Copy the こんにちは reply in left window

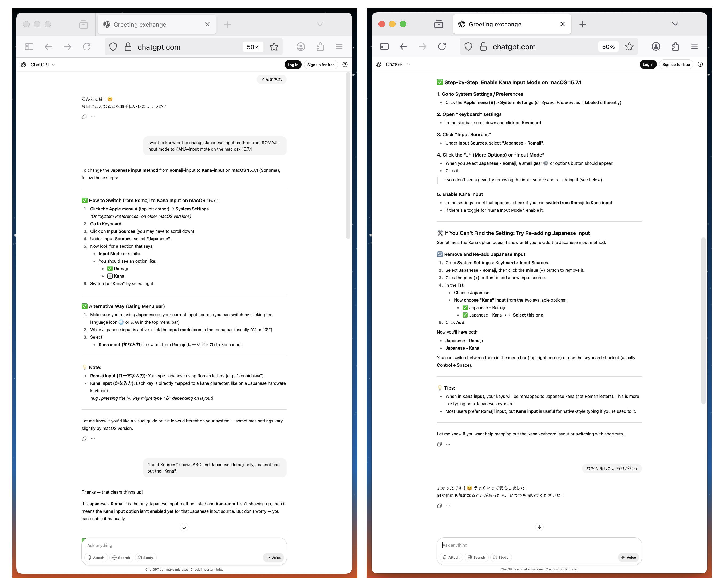click(84, 117)
